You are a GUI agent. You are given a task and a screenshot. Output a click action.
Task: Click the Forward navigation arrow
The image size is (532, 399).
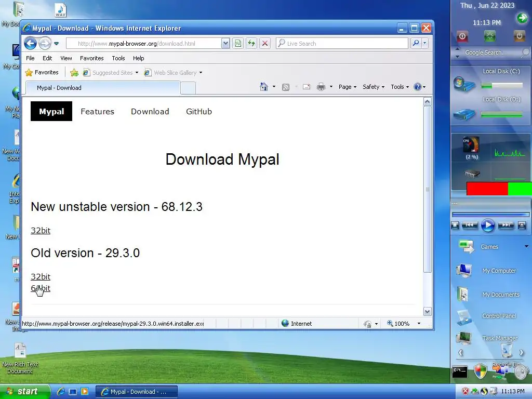click(x=45, y=44)
